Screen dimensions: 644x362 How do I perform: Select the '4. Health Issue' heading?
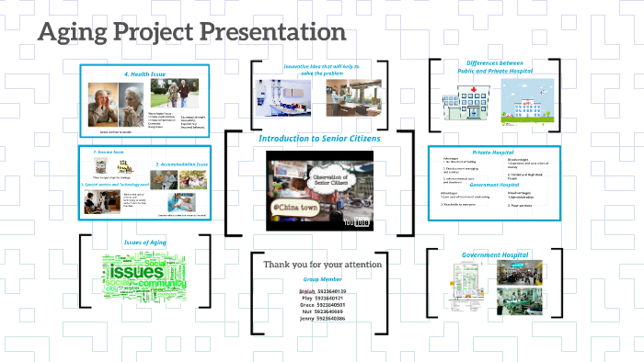145,74
